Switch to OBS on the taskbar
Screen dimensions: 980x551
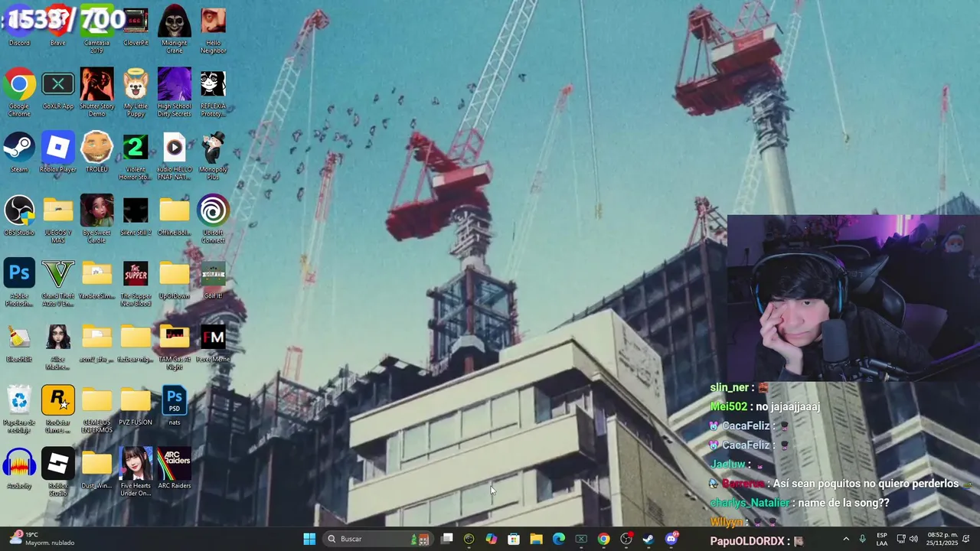[x=626, y=539]
